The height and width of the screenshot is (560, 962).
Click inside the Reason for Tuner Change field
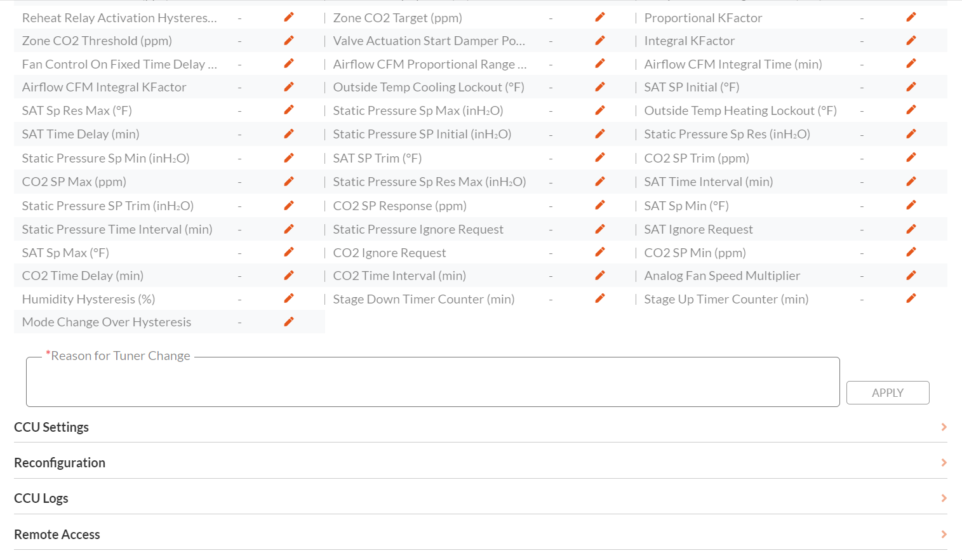click(433, 380)
